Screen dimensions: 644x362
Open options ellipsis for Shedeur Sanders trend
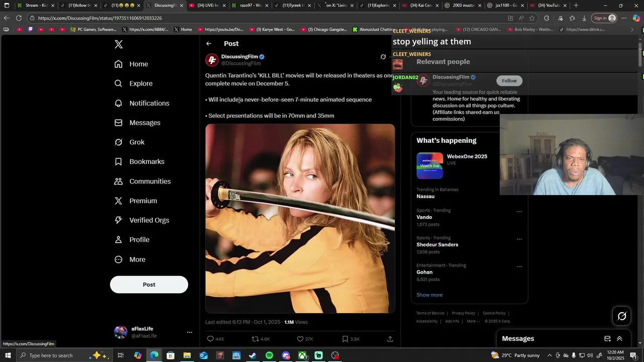tap(519, 239)
